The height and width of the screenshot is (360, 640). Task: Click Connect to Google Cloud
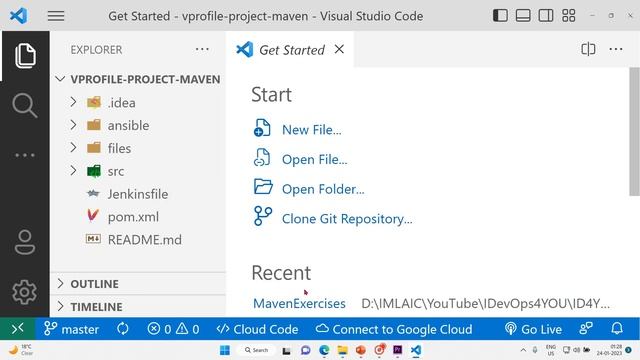394,329
